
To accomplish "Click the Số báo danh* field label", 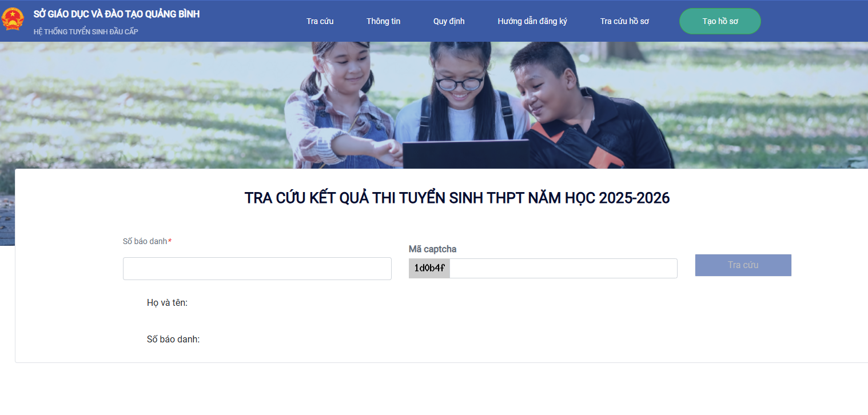I will pyautogui.click(x=147, y=241).
